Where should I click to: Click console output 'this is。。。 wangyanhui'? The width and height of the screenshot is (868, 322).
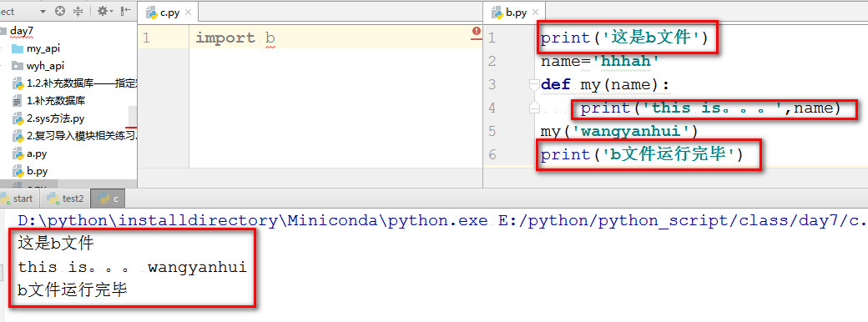click(133, 267)
